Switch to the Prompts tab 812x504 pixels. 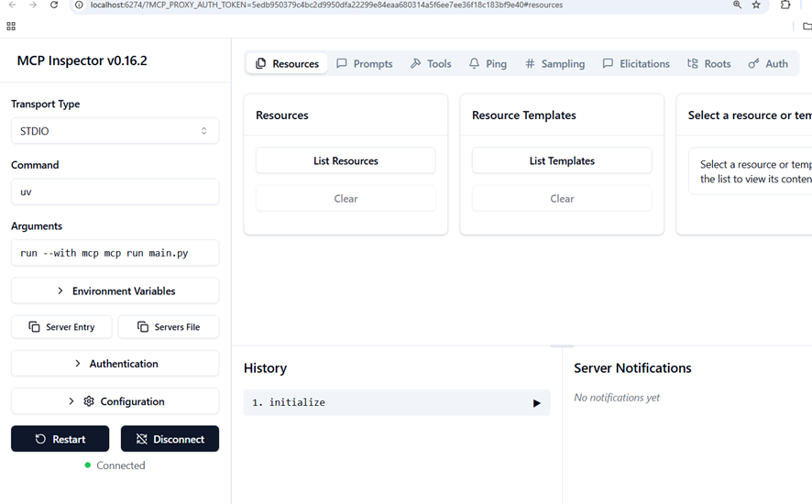coord(364,64)
